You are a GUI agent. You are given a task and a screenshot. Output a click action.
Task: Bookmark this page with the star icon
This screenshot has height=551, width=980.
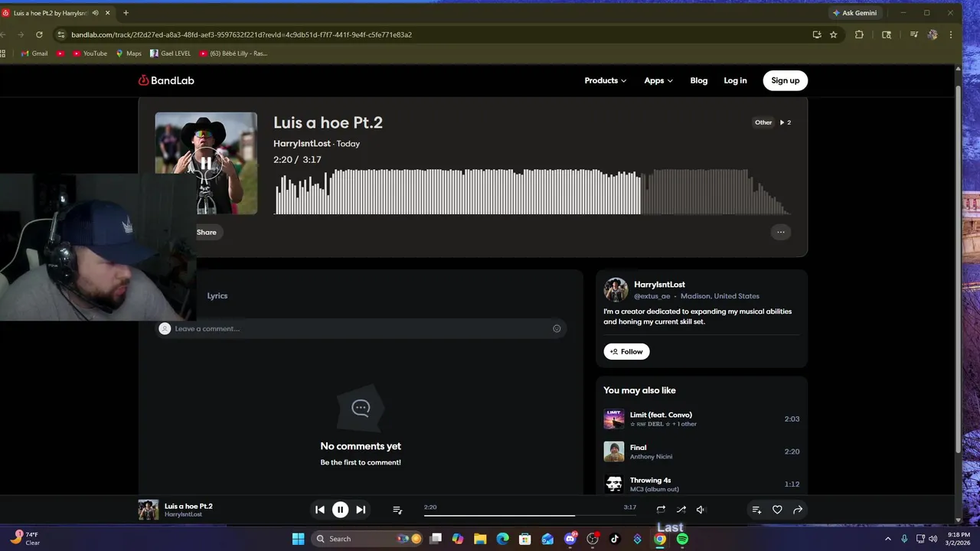[833, 34]
